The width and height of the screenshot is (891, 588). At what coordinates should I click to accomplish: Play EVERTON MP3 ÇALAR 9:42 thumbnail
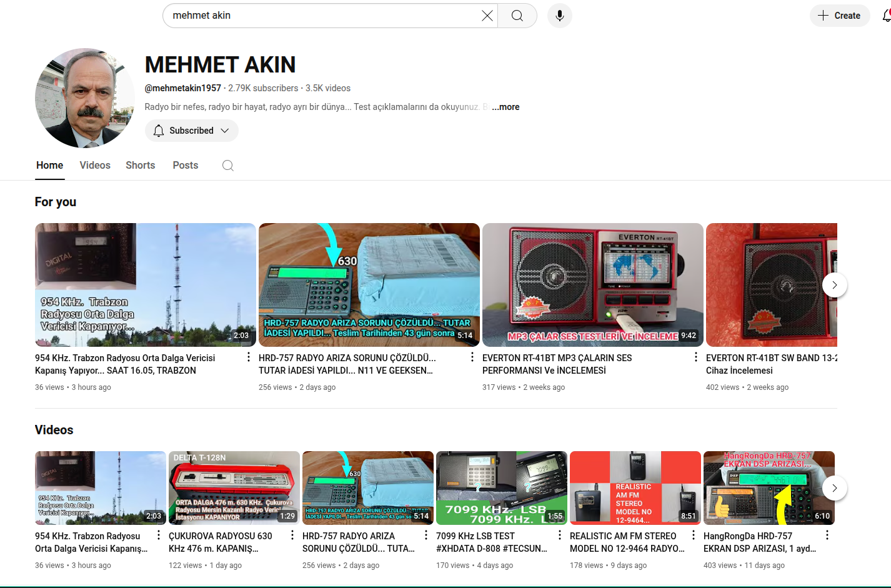tap(593, 285)
